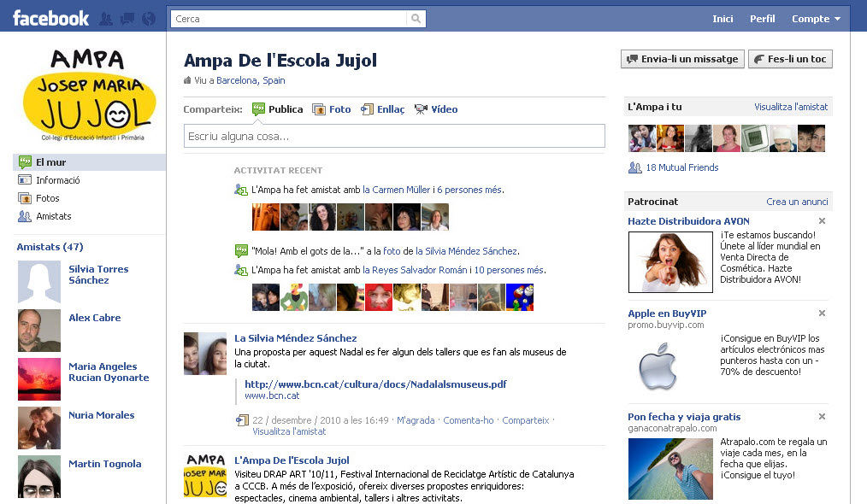Select the Enllaç share option
Image resolution: width=867 pixels, height=504 pixels.
(x=368, y=109)
